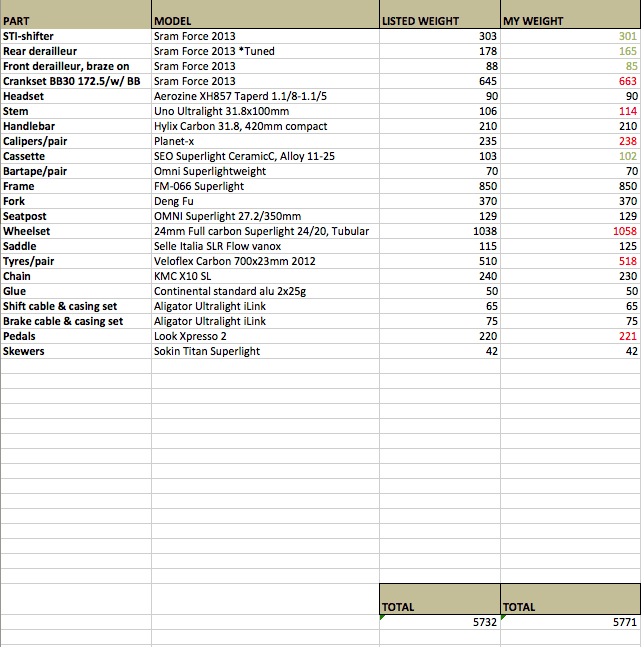Select Aerozine XH857 Taperd model cell

(x=265, y=96)
